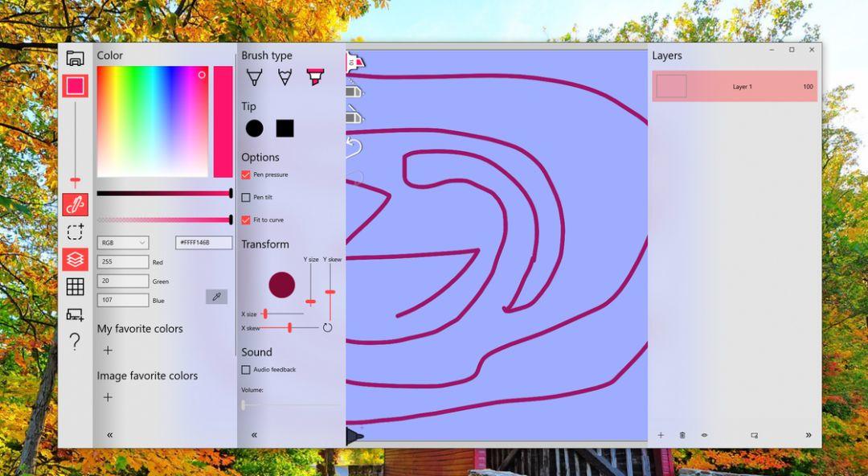Image resolution: width=868 pixels, height=476 pixels.
Task: Toggle the brush settings sidebar button
Action: (x=76, y=205)
